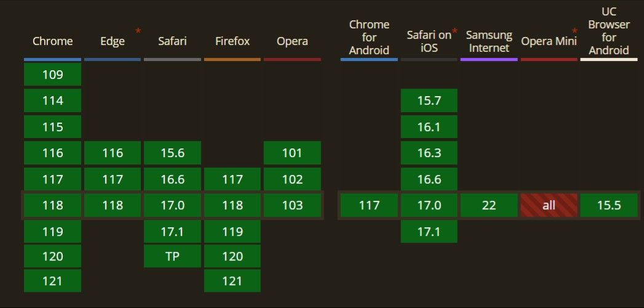Image resolution: width=644 pixels, height=308 pixels.
Task: Select the red Opera Mini all cell
Action: tap(549, 205)
